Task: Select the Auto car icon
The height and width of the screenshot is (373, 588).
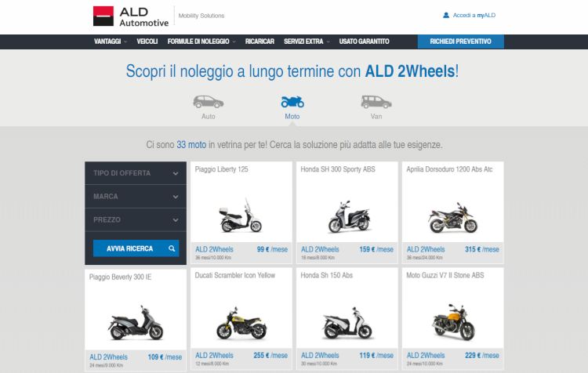Action: pos(209,102)
